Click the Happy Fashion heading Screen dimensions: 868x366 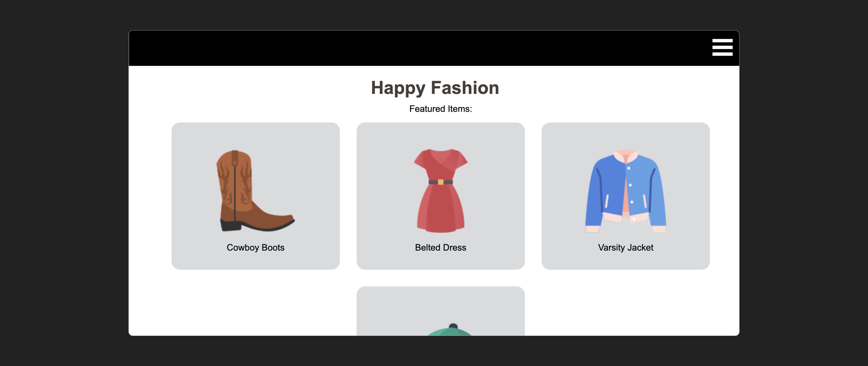435,88
